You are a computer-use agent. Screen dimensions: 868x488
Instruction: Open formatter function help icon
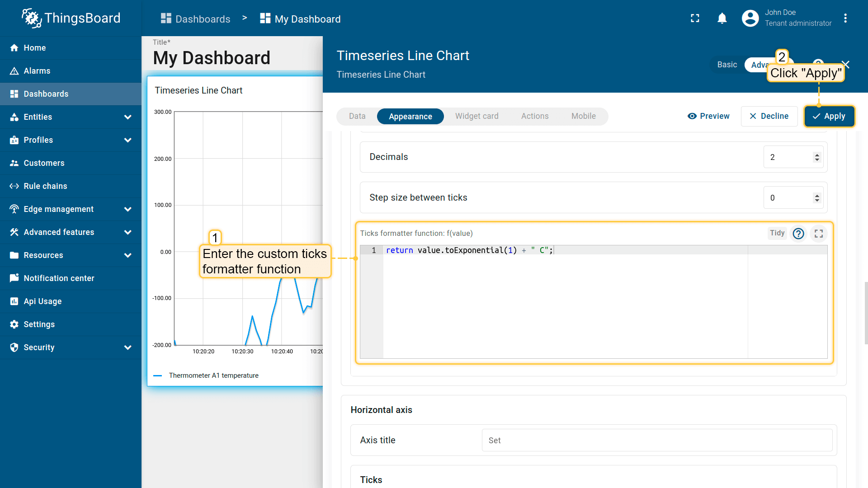tap(798, 233)
